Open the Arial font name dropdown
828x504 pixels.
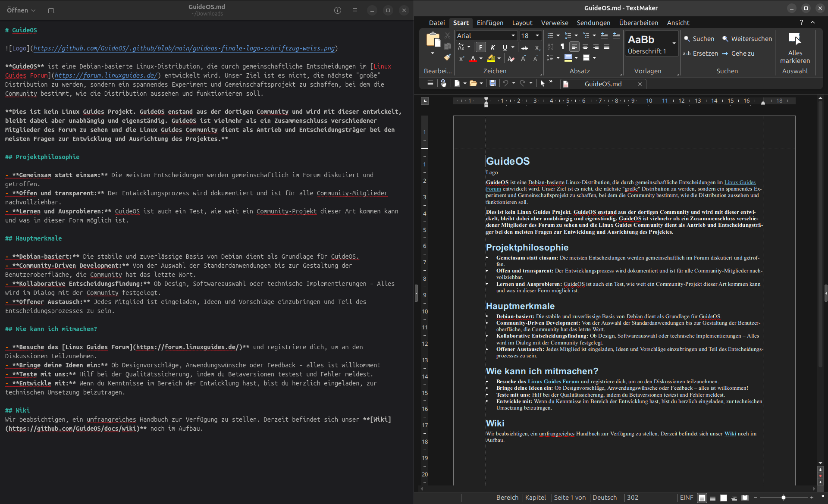(x=513, y=36)
